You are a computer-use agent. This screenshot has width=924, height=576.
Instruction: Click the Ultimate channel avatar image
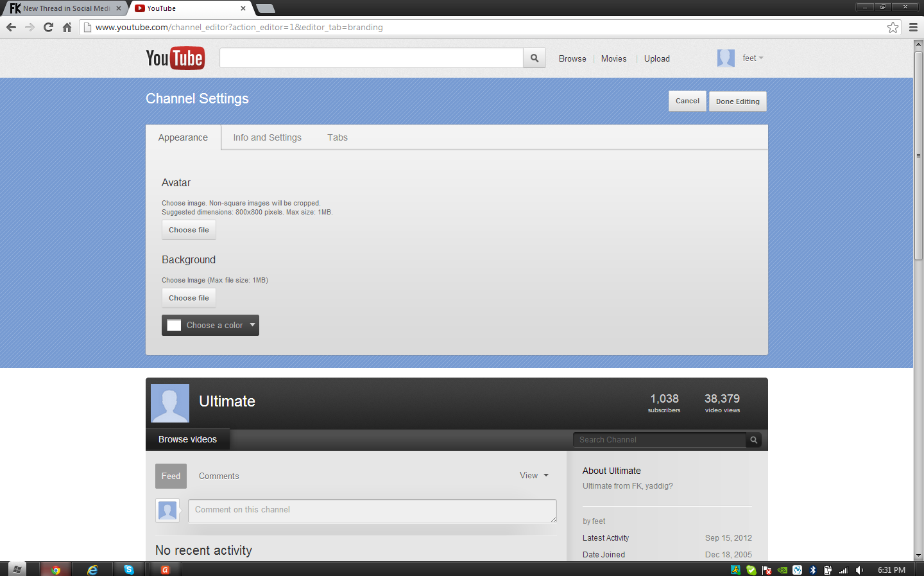170,403
